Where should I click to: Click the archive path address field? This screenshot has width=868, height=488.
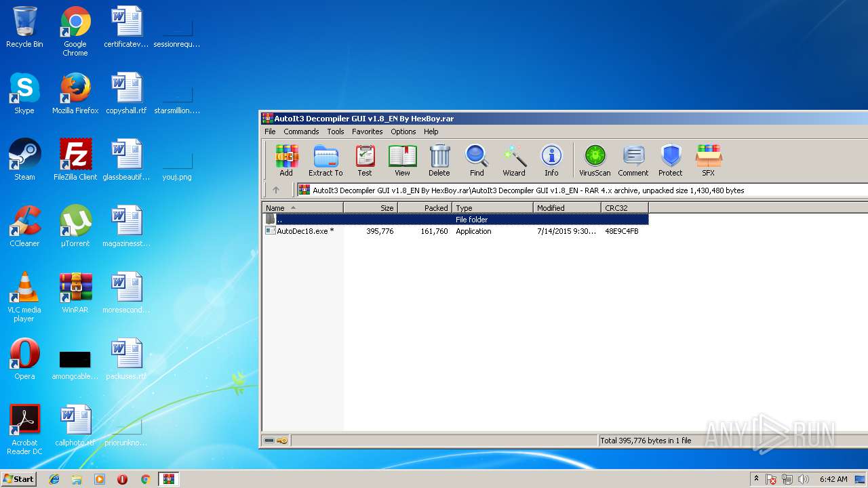[x=582, y=190]
